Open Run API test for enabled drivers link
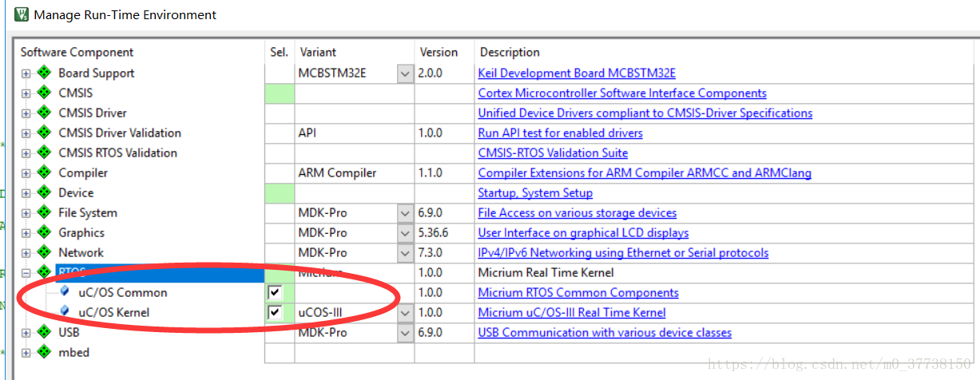This screenshot has height=380, width=980. click(x=560, y=133)
